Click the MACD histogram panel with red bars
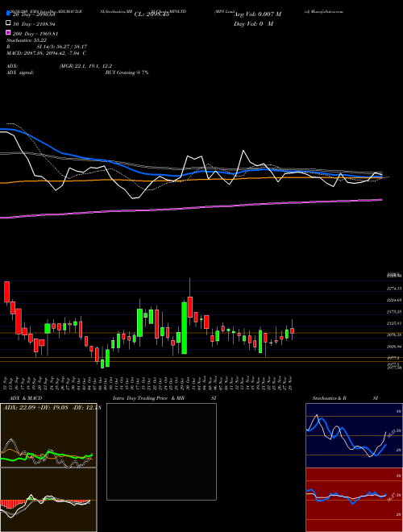Viewport: 403px width, 532px height. (48, 500)
